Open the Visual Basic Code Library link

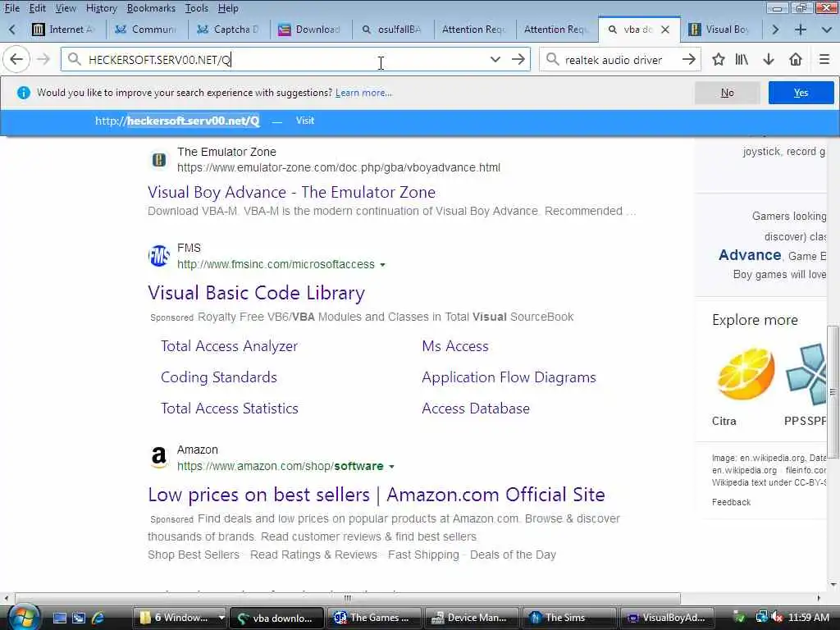256,293
